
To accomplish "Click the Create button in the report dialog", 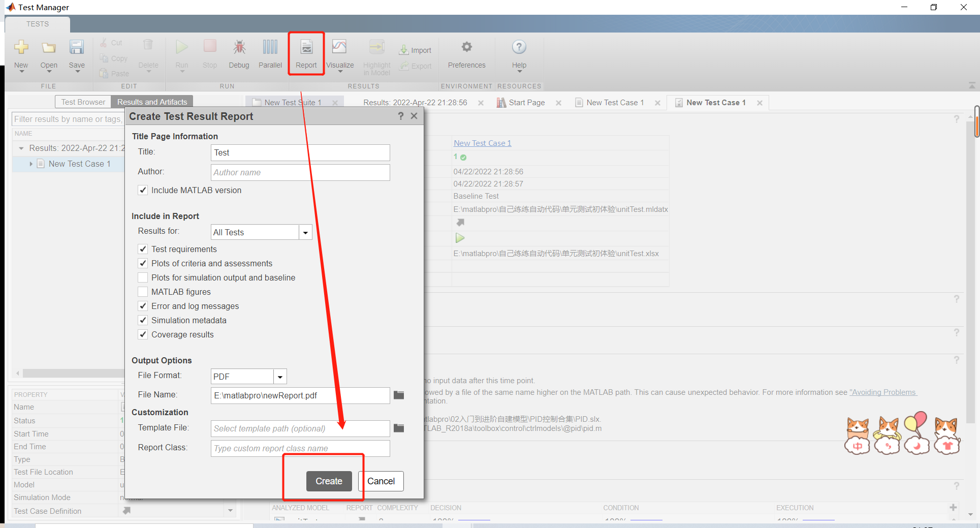I will pyautogui.click(x=329, y=481).
